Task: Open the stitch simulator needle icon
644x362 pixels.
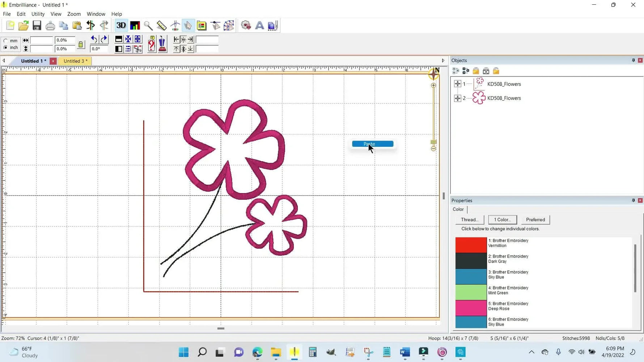Action: [x=175, y=25]
